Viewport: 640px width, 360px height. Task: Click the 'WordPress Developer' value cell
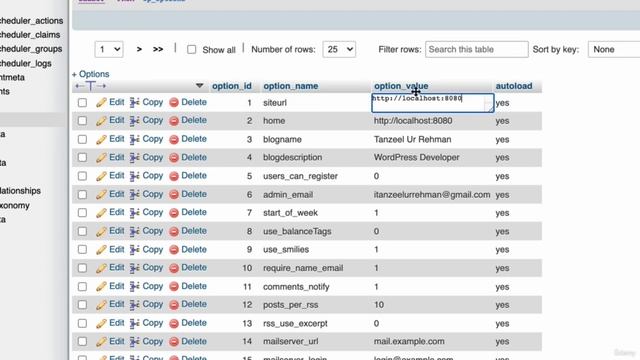(x=417, y=158)
